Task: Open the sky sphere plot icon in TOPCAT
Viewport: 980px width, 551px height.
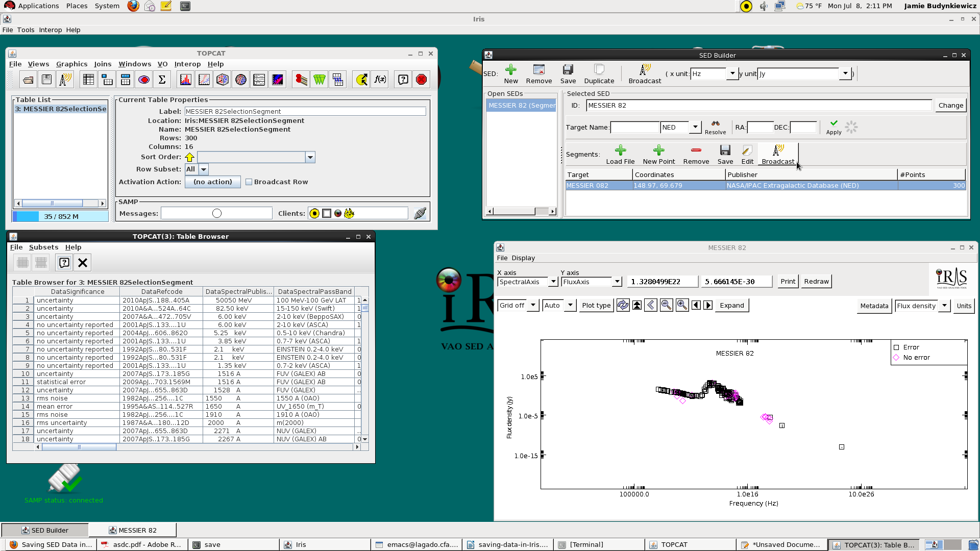Action: [x=241, y=80]
